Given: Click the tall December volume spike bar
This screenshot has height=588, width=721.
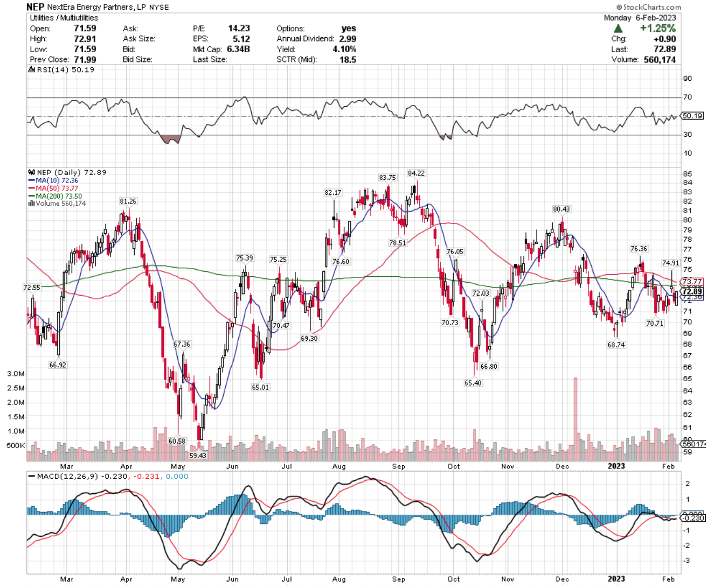Looking at the screenshot, I should pyautogui.click(x=575, y=419).
